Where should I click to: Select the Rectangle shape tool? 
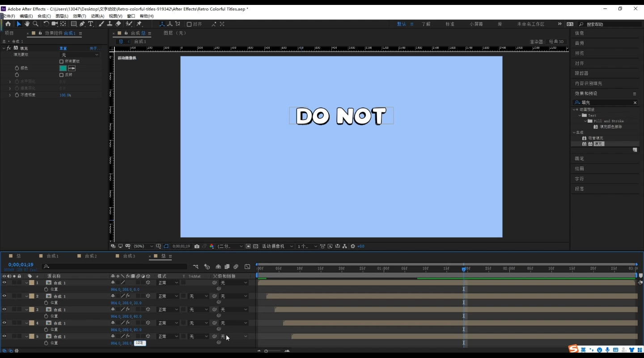tap(74, 24)
